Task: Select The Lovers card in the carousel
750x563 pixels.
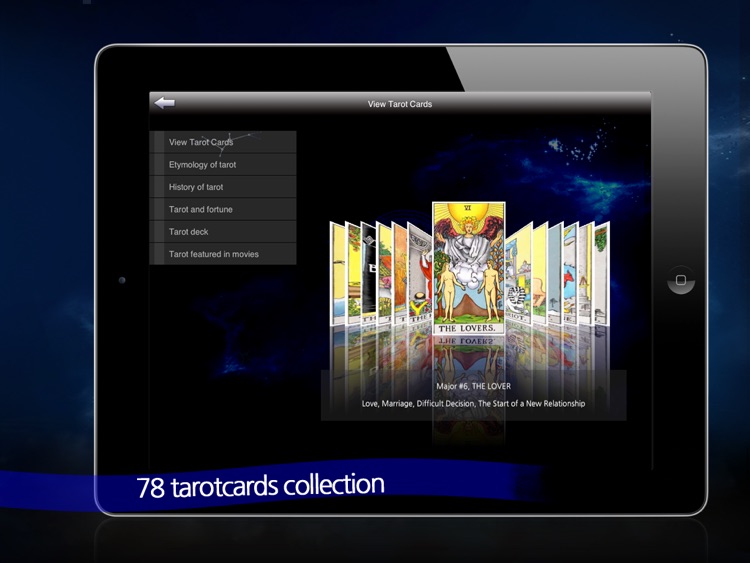Action: tap(468, 268)
